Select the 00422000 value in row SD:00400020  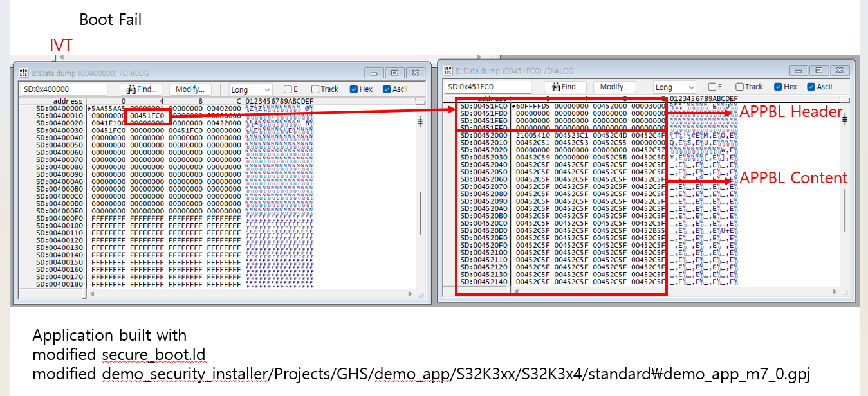click(224, 123)
